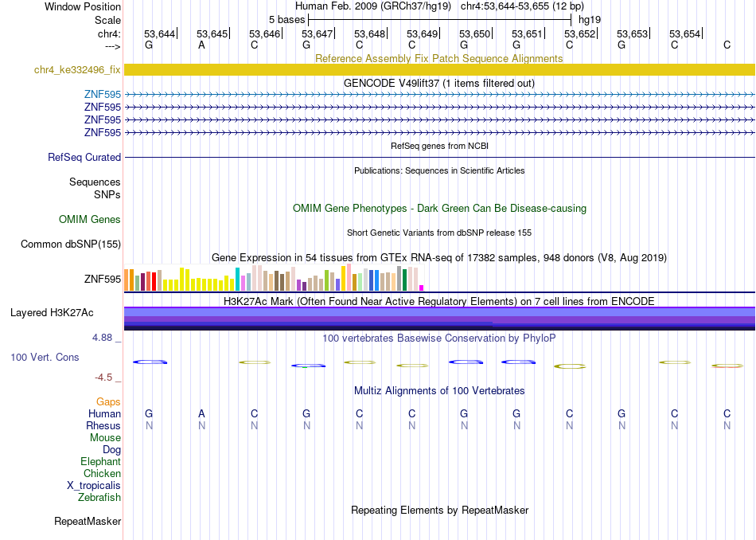Open the OMIM Genes track label
This screenshot has width=756, height=540.
[x=90, y=219]
